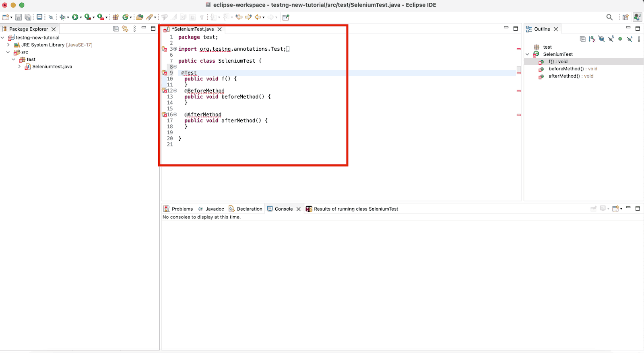Click the New Java Class icon
644x353 pixels.
126,17
